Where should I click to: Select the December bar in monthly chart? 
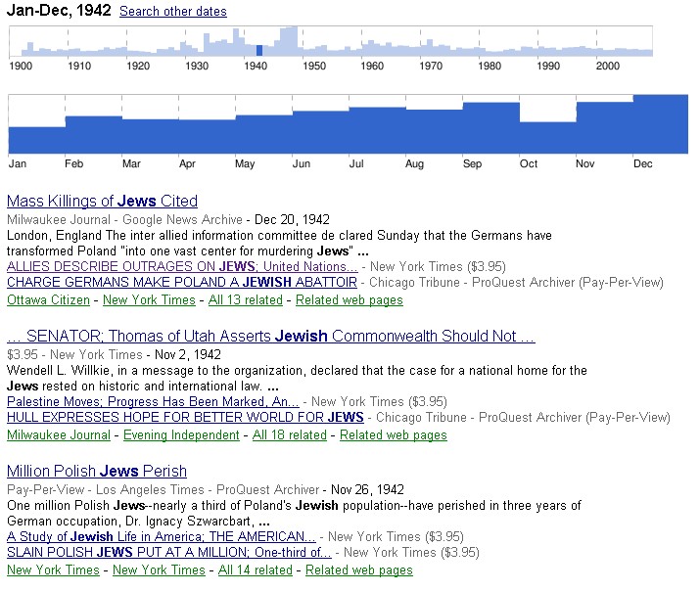click(660, 124)
